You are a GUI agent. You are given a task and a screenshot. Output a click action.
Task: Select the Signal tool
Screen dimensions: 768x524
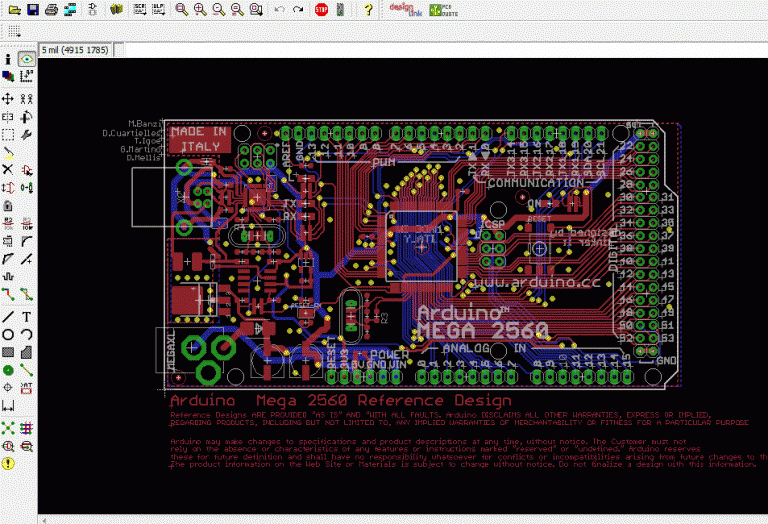(x=26, y=370)
